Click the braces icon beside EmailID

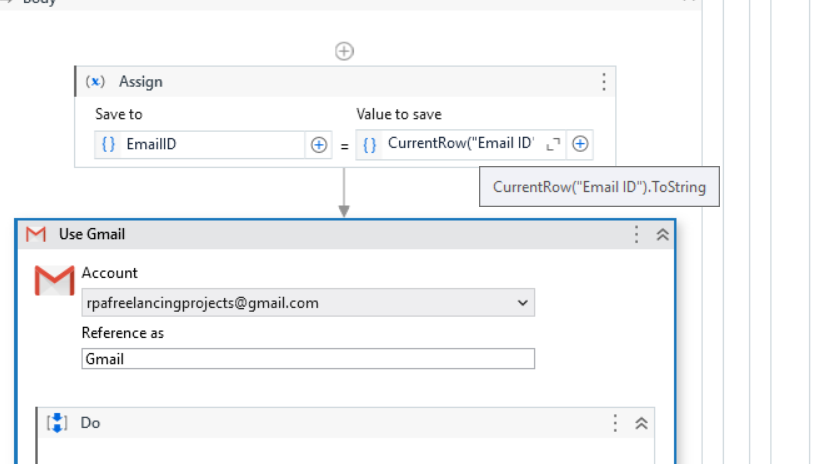[108, 145]
